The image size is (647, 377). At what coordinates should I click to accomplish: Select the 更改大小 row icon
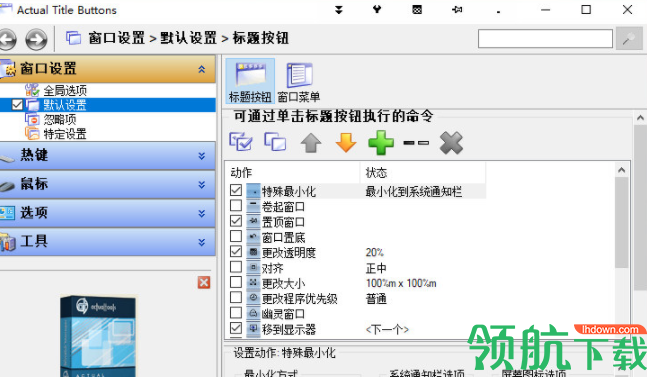point(253,283)
